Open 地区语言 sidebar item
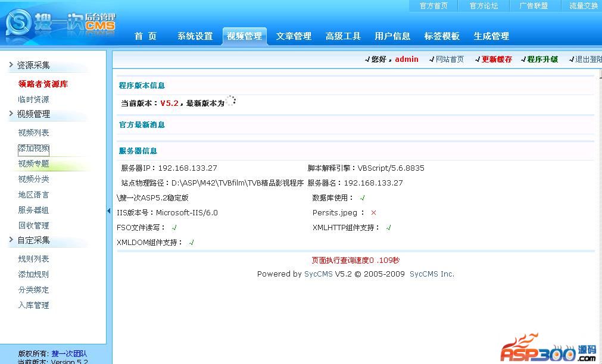The image size is (602, 364). click(x=33, y=195)
